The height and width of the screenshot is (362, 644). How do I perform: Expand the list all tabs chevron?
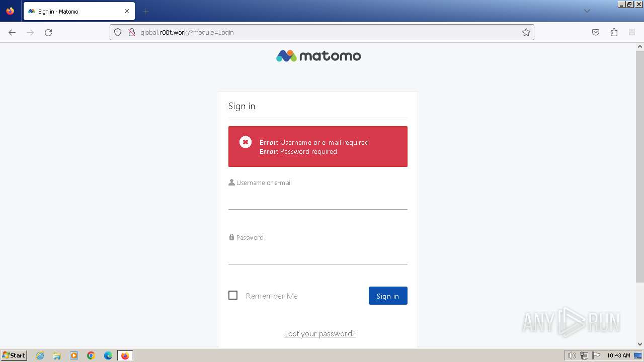click(x=587, y=11)
